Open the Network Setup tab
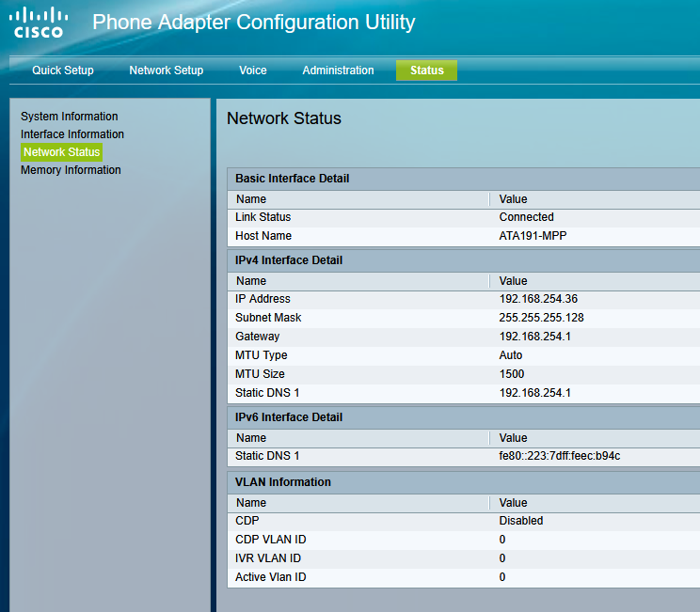Viewport: 700px width, 612px height. click(167, 71)
